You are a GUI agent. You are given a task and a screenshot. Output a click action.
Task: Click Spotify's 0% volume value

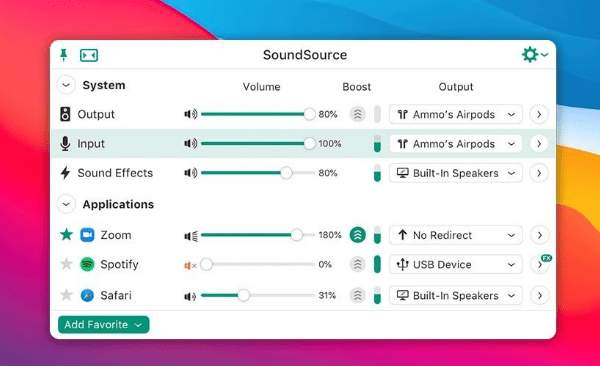[x=325, y=264]
